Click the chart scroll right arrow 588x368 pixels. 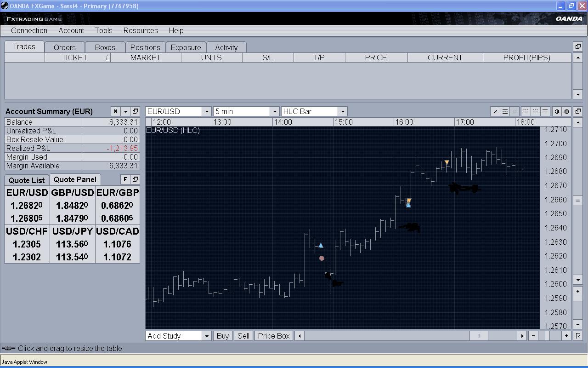coord(522,336)
